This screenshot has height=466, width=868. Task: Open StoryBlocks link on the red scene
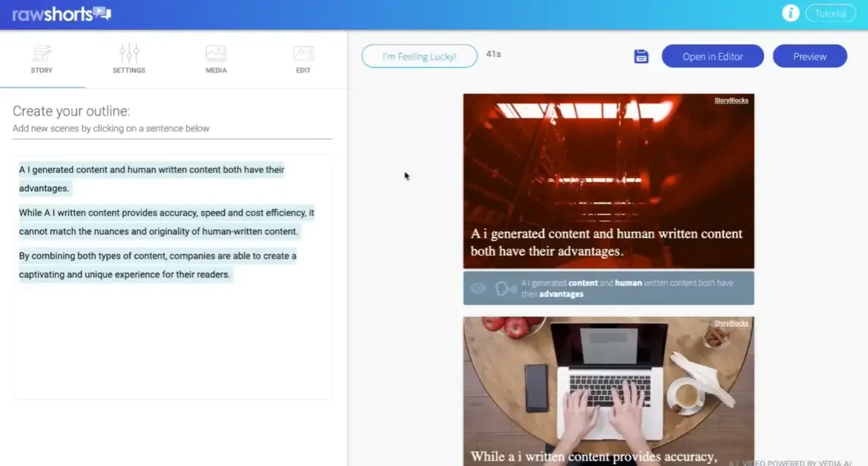pyautogui.click(x=731, y=100)
